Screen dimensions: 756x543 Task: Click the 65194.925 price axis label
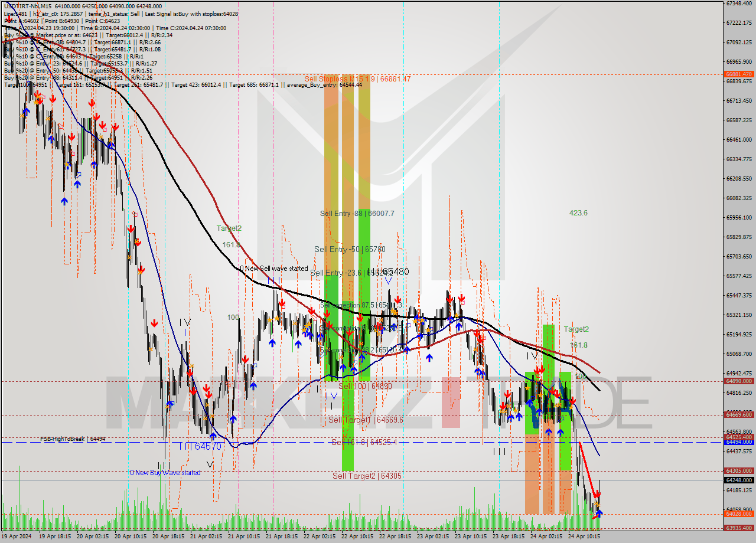[739, 334]
